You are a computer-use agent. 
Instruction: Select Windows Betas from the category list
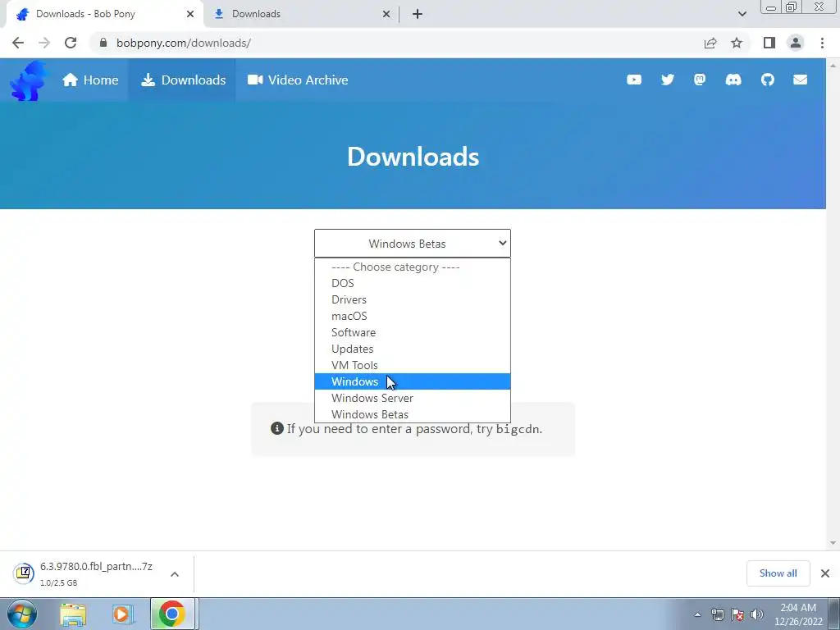[x=413, y=414]
